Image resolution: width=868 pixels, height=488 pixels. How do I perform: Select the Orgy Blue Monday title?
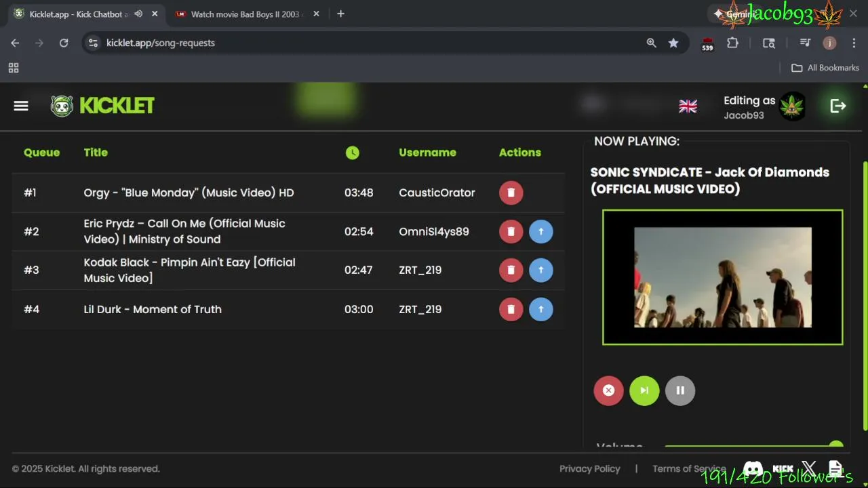(x=189, y=192)
